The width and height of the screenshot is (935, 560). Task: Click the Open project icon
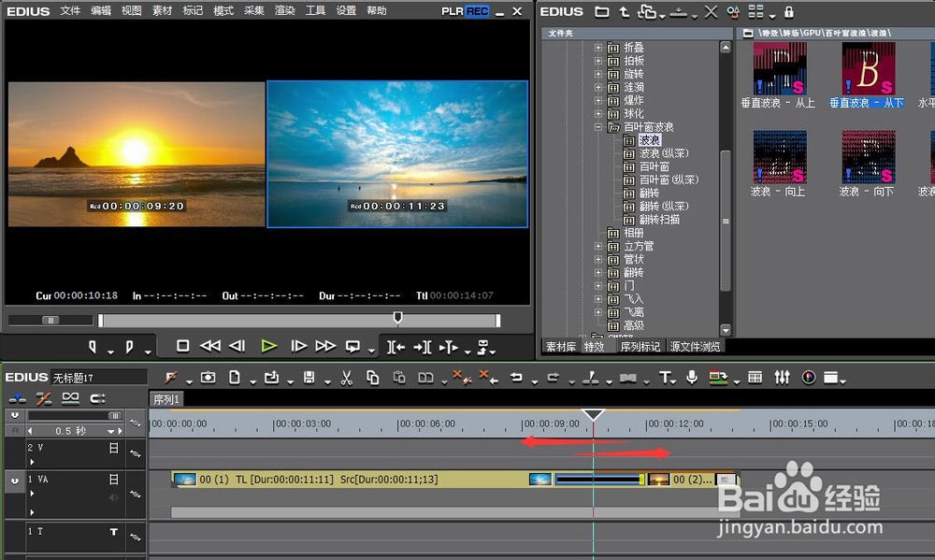(272, 378)
